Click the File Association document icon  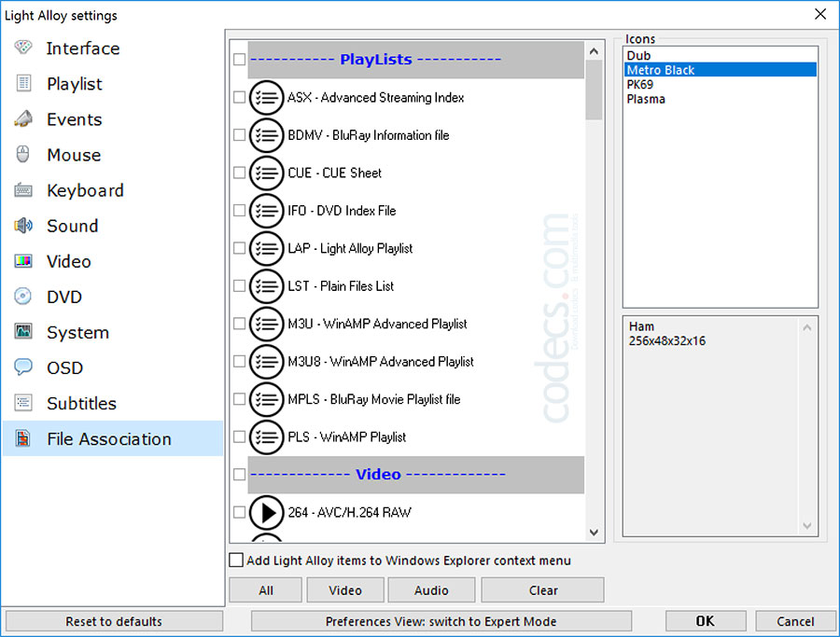point(23,437)
